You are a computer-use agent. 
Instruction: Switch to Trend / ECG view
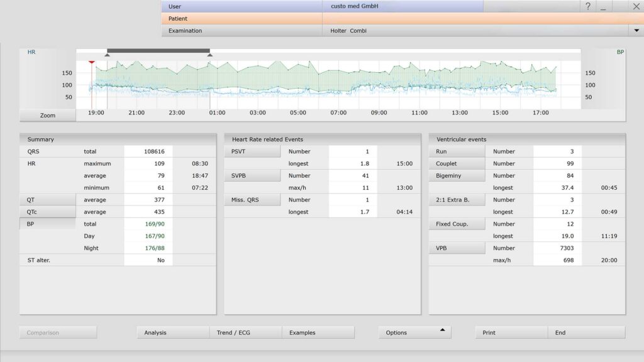[246, 332]
